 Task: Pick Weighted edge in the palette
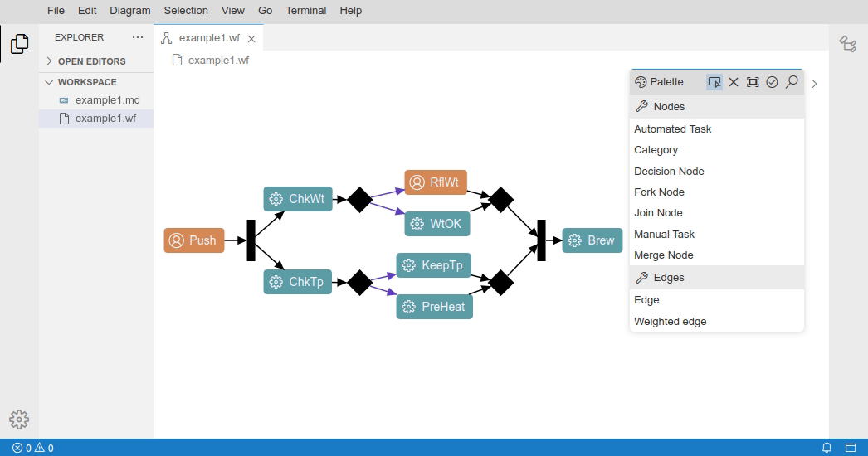point(670,322)
